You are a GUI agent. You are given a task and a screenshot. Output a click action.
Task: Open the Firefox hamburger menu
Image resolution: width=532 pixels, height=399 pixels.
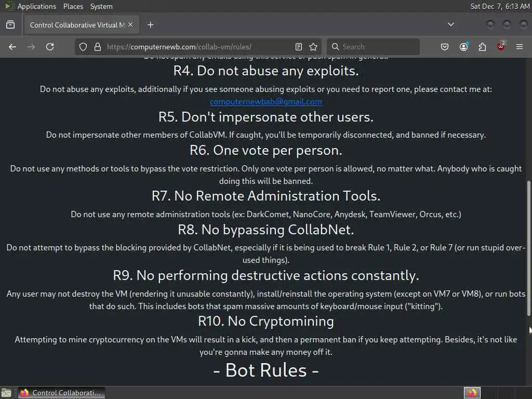(520, 47)
